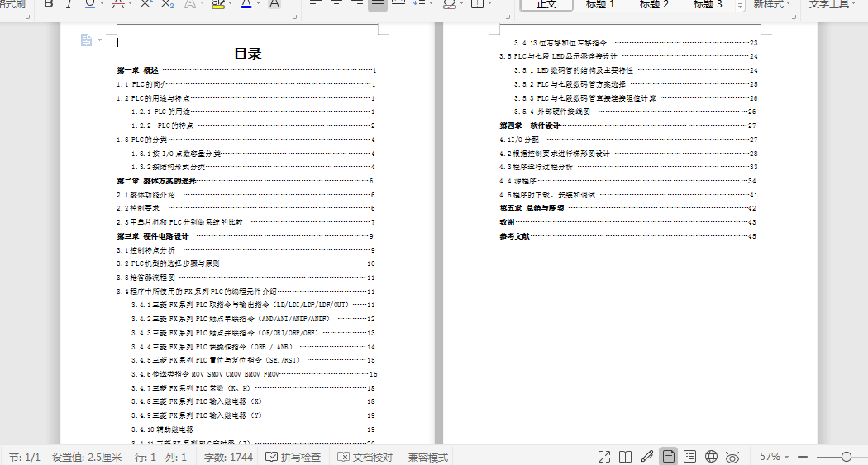The image size is (868, 465).
Task: Open paragraph group dialog launcher
Action: coord(506,17)
